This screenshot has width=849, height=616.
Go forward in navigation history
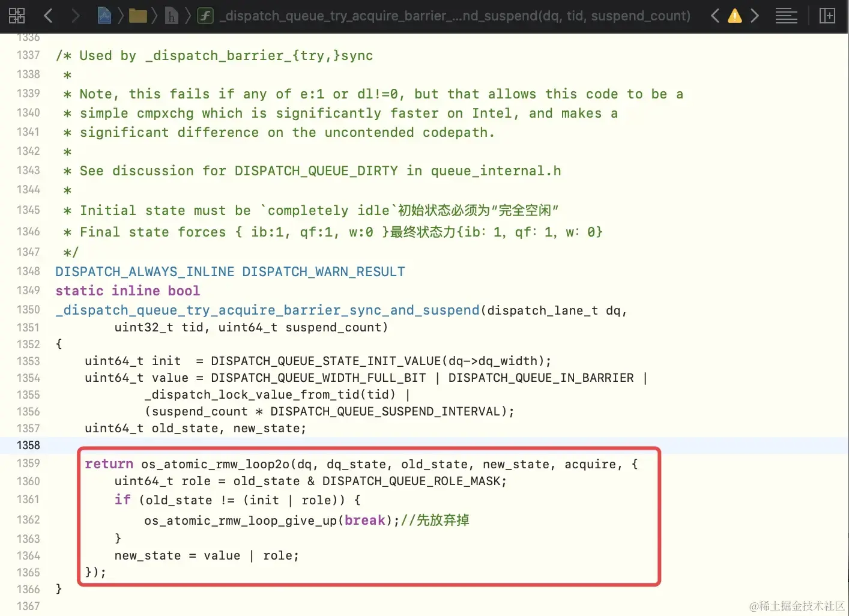pyautogui.click(x=75, y=16)
